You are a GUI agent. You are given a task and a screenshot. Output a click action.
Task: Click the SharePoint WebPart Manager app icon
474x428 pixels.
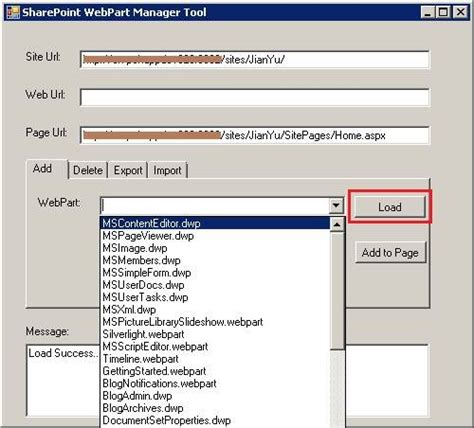[x=13, y=12]
